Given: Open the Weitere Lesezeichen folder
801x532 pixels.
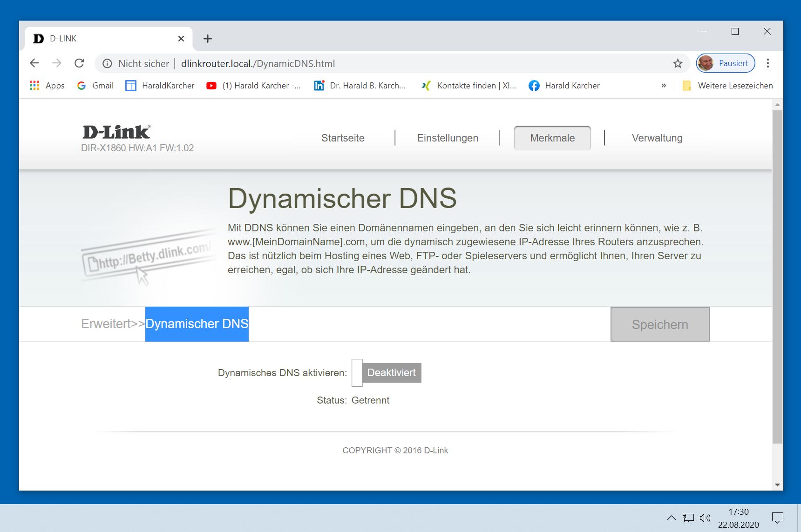Looking at the screenshot, I should pyautogui.click(x=727, y=86).
